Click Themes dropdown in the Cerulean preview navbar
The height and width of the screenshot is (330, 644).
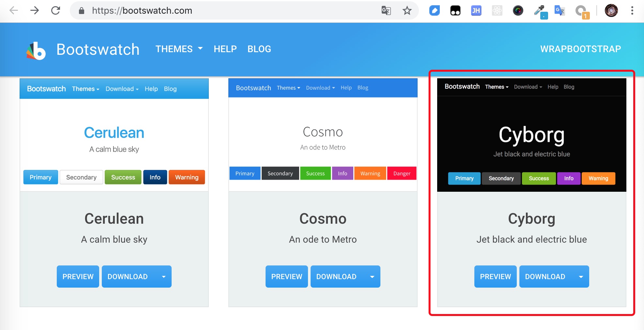click(x=86, y=89)
